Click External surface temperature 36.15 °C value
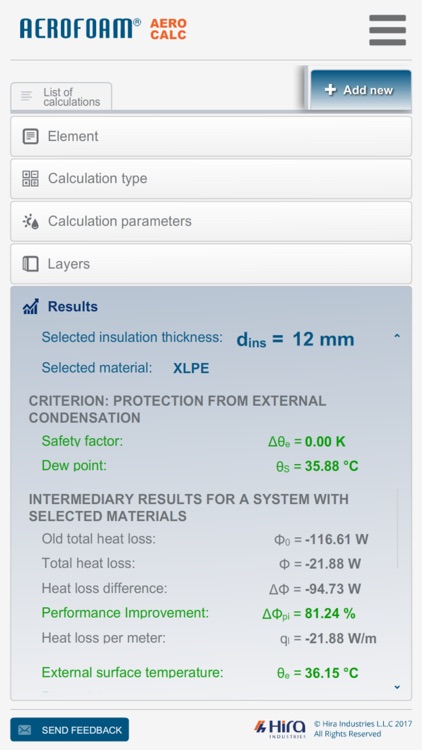Screen dimensions: 422x750 pos(317,673)
